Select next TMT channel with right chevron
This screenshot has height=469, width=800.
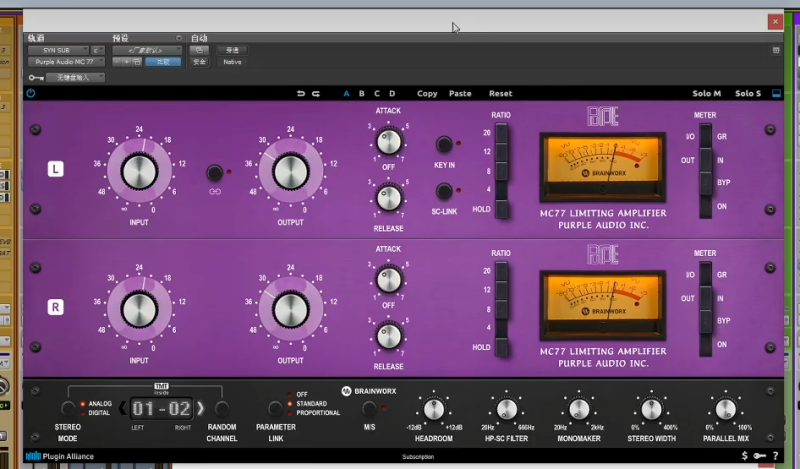201,408
